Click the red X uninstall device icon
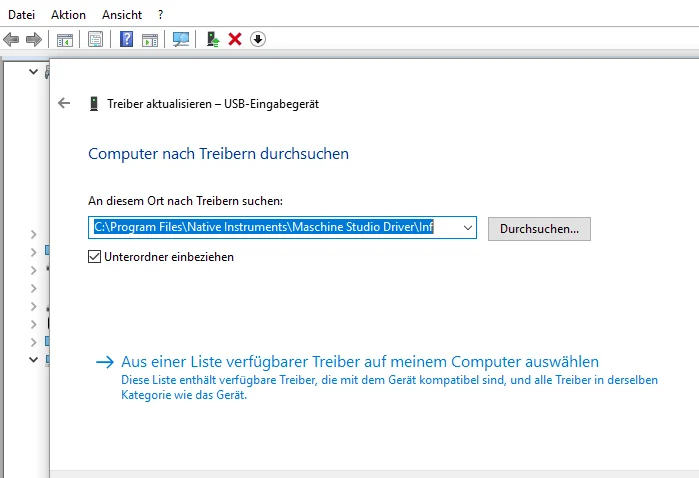The height and width of the screenshot is (478, 699). coord(235,39)
